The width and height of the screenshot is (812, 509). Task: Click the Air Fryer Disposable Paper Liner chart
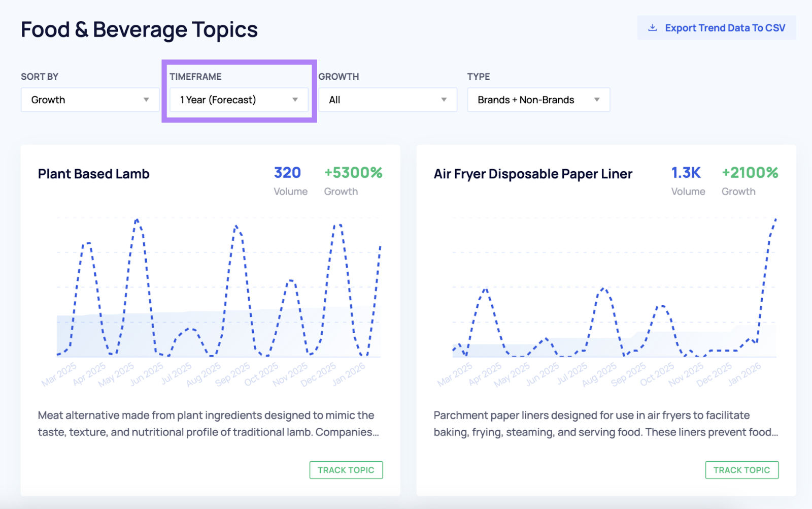[x=615, y=288]
